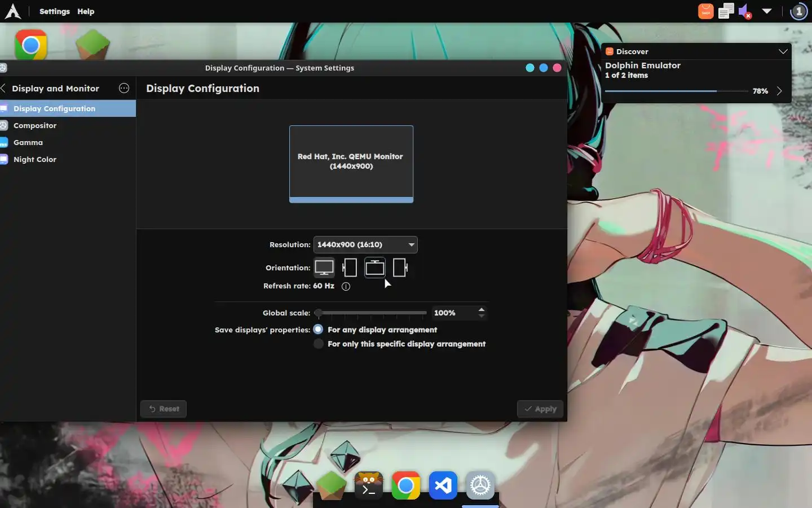Open refresh rate info icon

(346, 286)
